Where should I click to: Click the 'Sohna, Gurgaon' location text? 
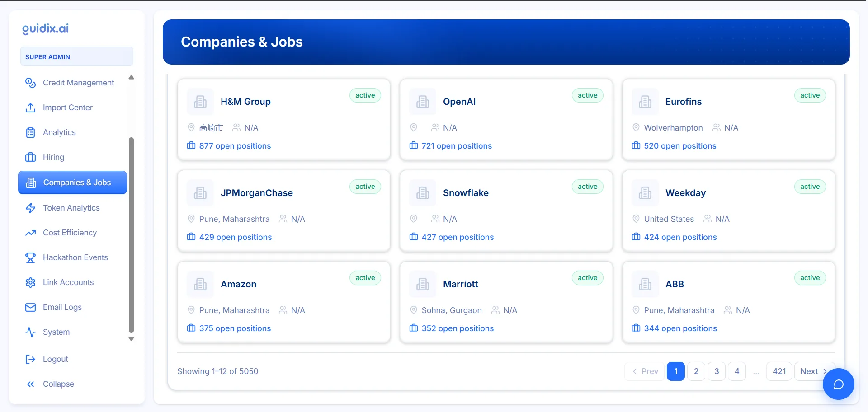pos(452,310)
